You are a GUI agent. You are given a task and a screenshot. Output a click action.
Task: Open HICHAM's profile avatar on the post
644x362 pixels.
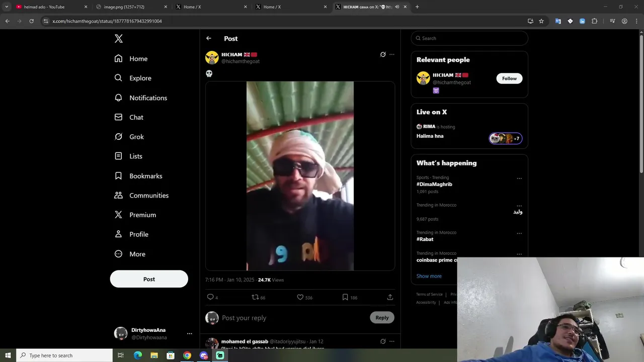[x=212, y=57]
